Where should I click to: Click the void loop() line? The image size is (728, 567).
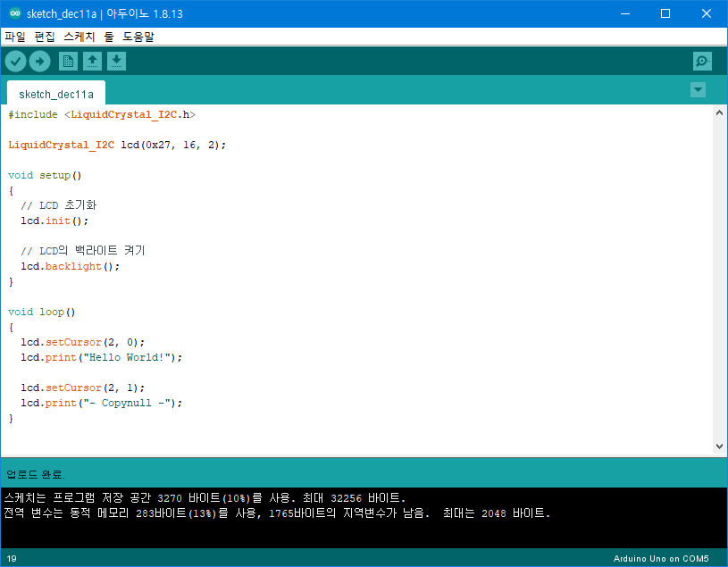pos(41,312)
